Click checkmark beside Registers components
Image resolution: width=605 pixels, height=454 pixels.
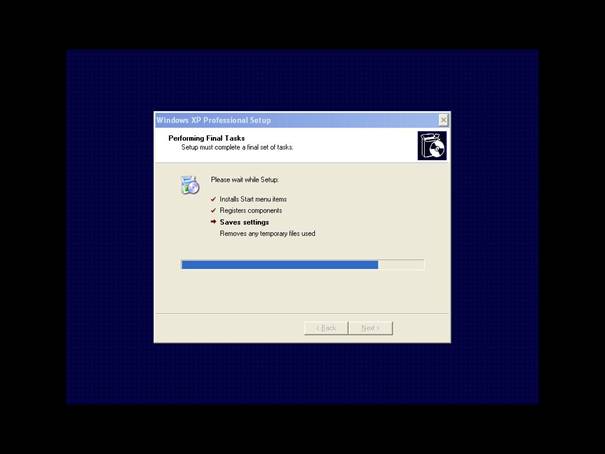click(x=213, y=211)
